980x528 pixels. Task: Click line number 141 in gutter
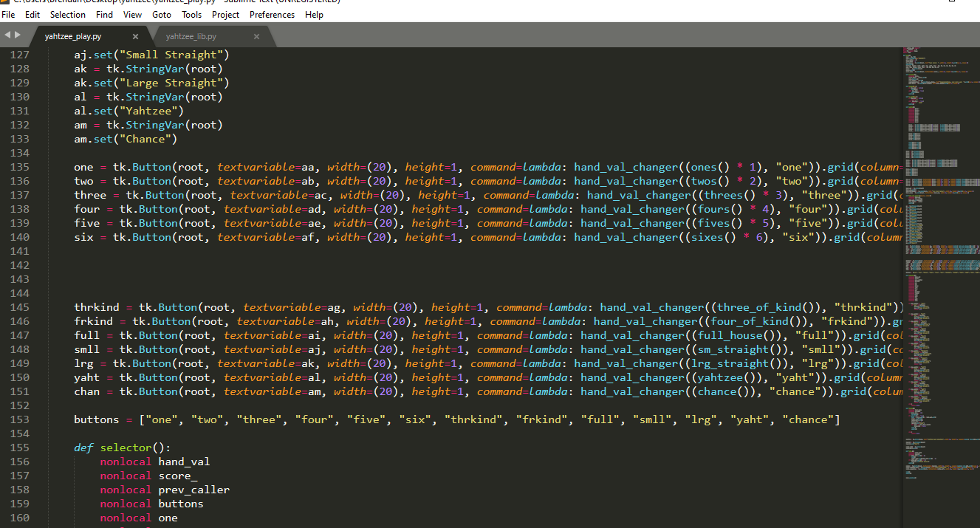pyautogui.click(x=19, y=251)
